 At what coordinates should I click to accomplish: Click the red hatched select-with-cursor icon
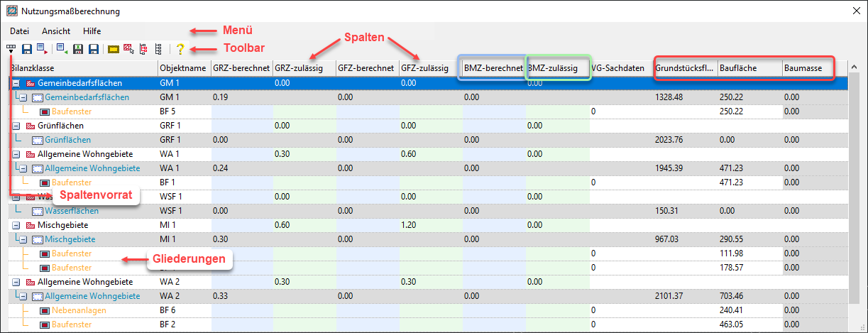pos(128,49)
